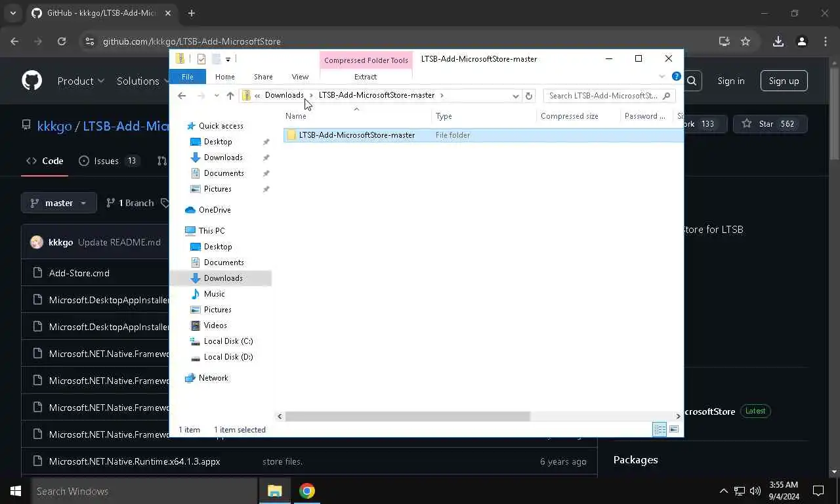Open Add-Store.cmd file on GitHub
Image resolution: width=840 pixels, height=504 pixels.
79,273
